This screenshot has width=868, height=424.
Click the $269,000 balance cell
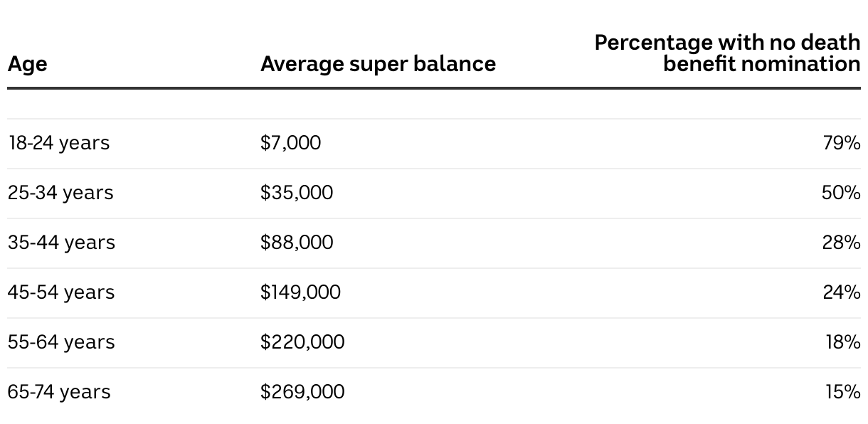(x=302, y=392)
